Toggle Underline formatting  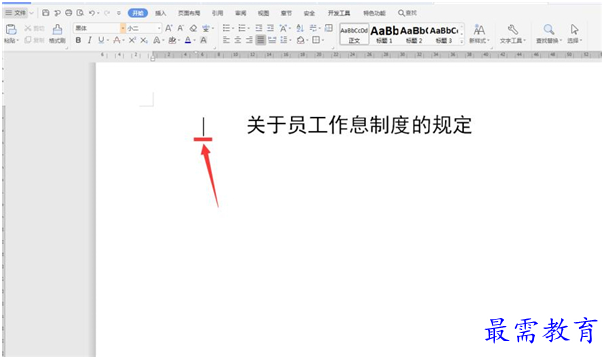102,40
